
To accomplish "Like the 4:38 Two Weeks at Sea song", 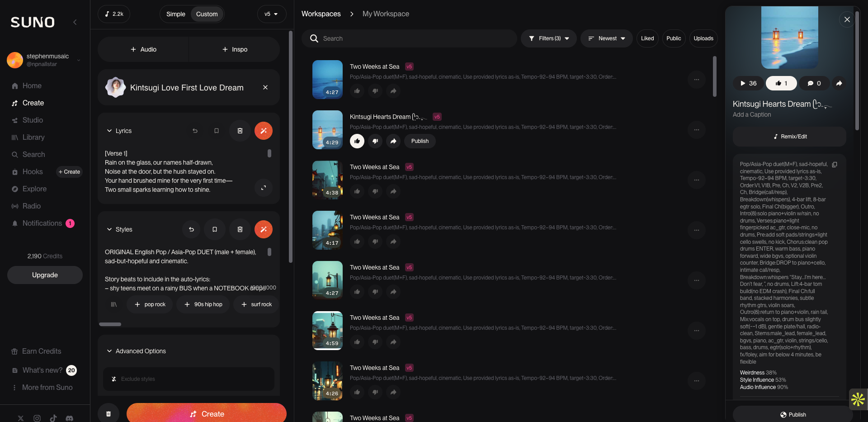I will 357,191.
